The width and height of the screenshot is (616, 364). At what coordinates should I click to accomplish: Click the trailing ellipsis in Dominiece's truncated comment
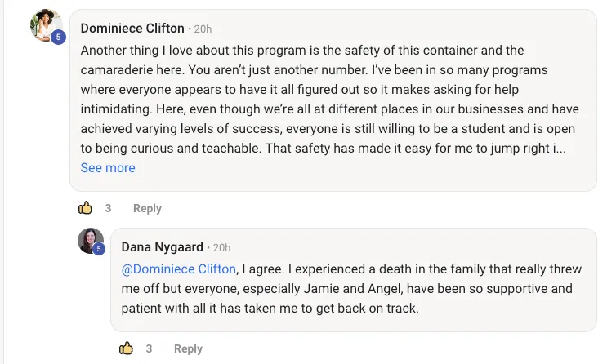560,149
